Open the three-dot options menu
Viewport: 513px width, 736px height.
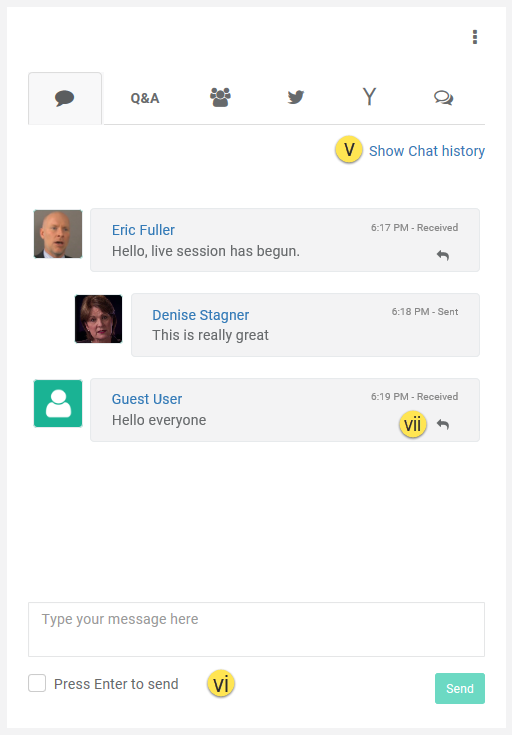pyautogui.click(x=475, y=37)
